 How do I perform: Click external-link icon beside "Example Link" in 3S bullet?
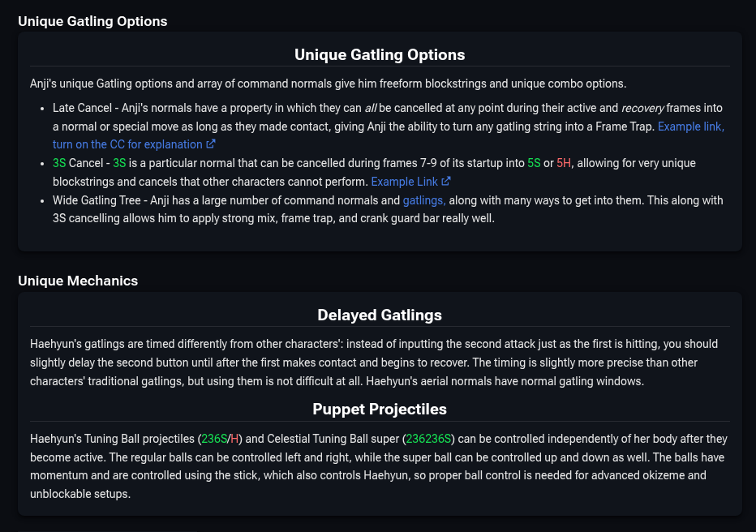[446, 182]
